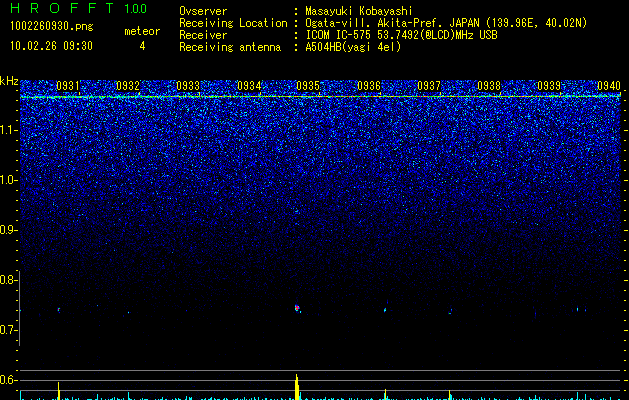Click the 0.9 kHz axis label
This screenshot has width=629, height=400.
[x=8, y=230]
